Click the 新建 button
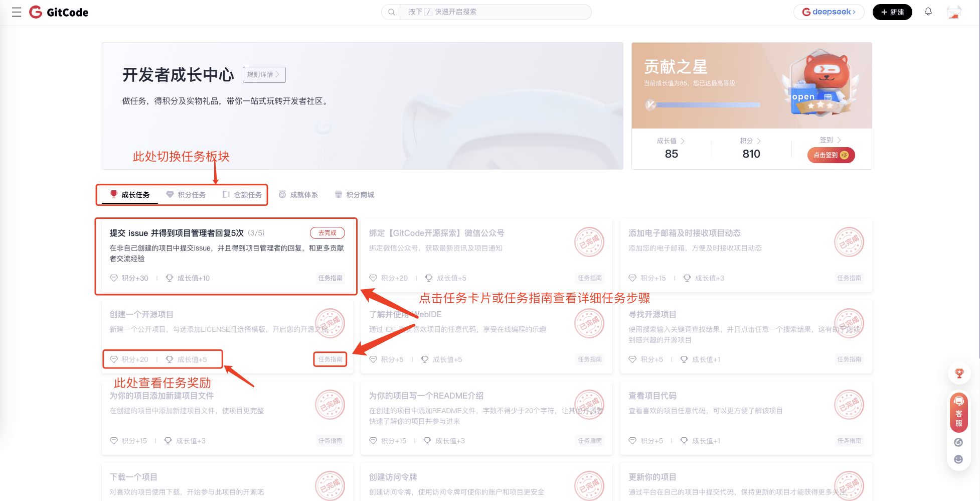The width and height of the screenshot is (980, 501). click(x=892, y=12)
